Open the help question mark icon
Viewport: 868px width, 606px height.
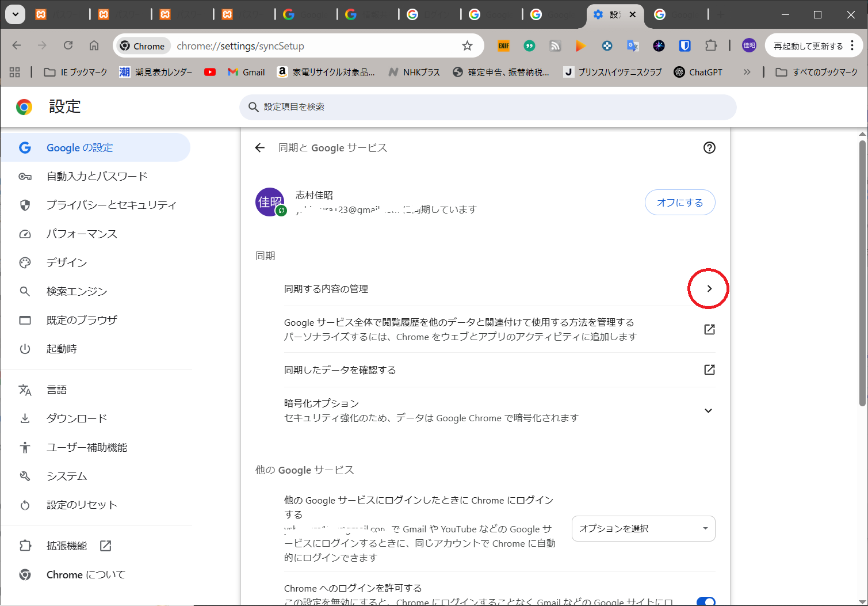click(x=709, y=148)
